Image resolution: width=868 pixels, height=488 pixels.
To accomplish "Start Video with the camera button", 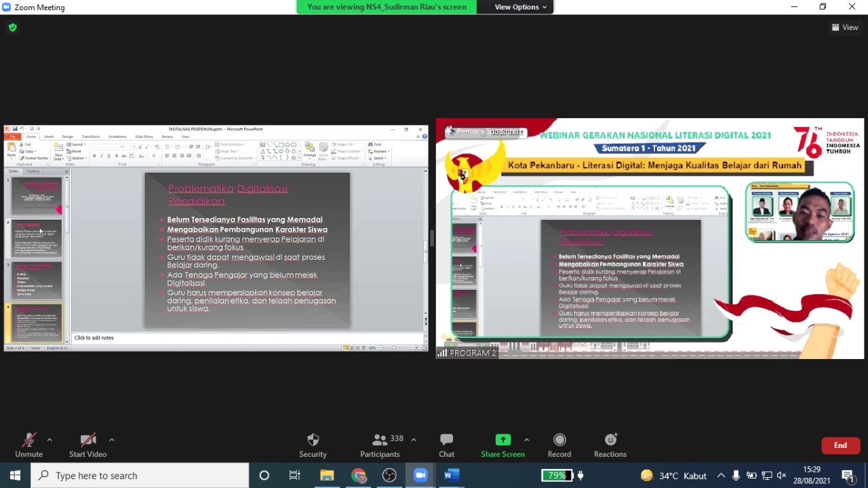I will [x=87, y=445].
